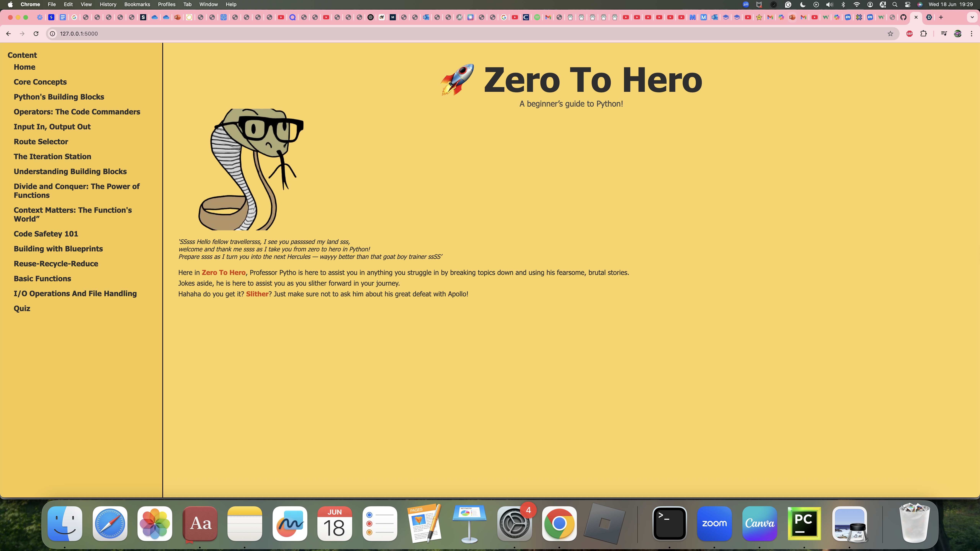Bookmark this page with the star icon

tap(890, 33)
